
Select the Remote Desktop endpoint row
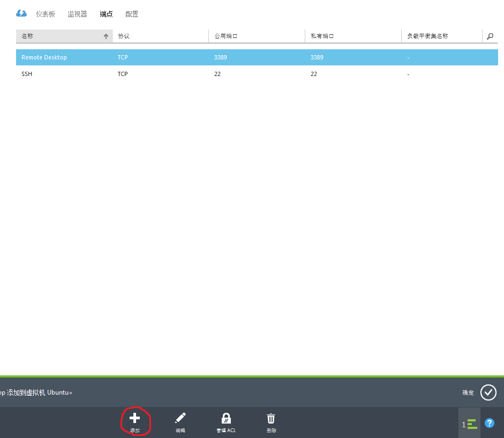click(x=257, y=57)
